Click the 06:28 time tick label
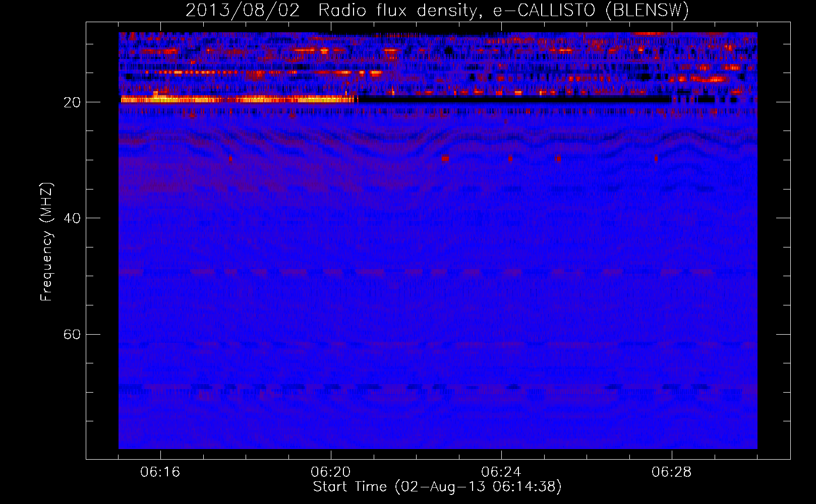The image size is (816, 504). click(x=671, y=472)
